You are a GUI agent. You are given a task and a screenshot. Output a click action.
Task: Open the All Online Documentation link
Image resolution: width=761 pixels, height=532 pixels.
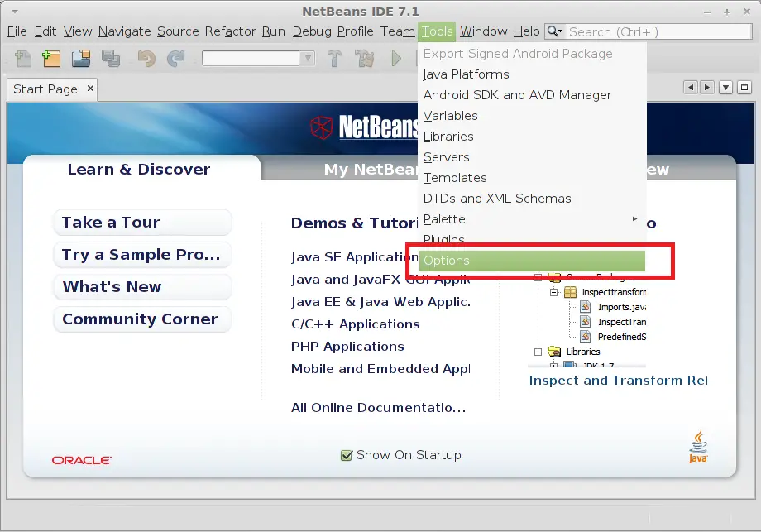(379, 408)
